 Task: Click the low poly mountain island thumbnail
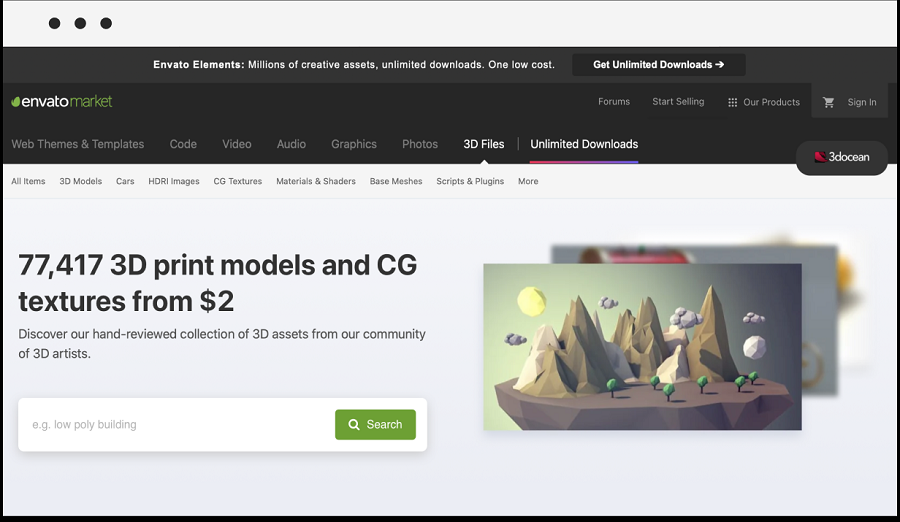(x=642, y=347)
